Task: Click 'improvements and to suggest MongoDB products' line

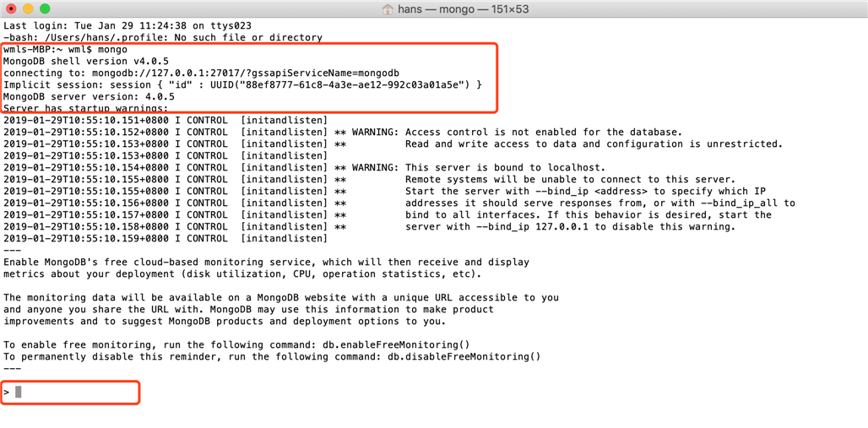Action: (225, 321)
